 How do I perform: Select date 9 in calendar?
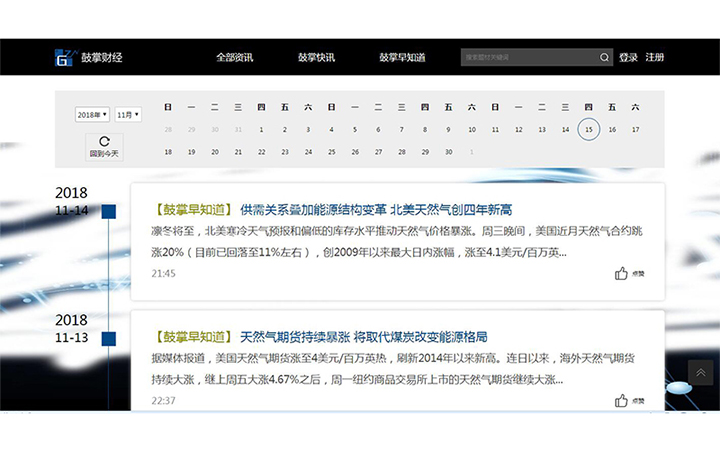448,129
